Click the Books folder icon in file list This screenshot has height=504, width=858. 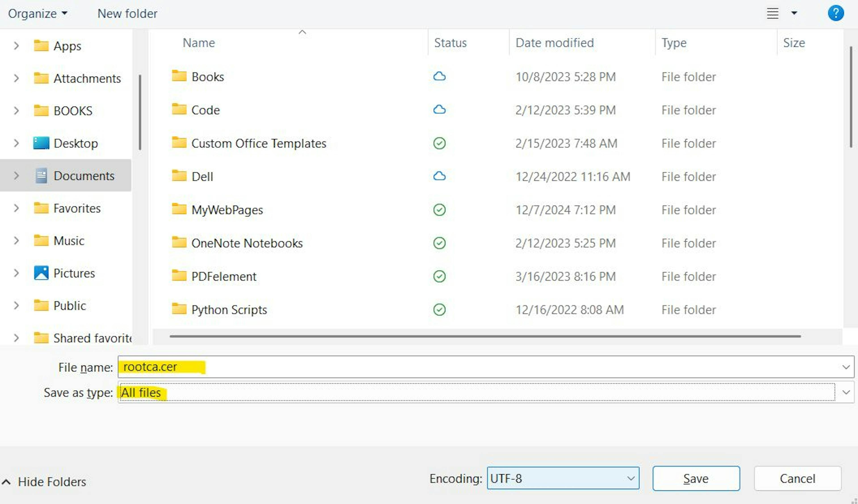pyautogui.click(x=179, y=76)
